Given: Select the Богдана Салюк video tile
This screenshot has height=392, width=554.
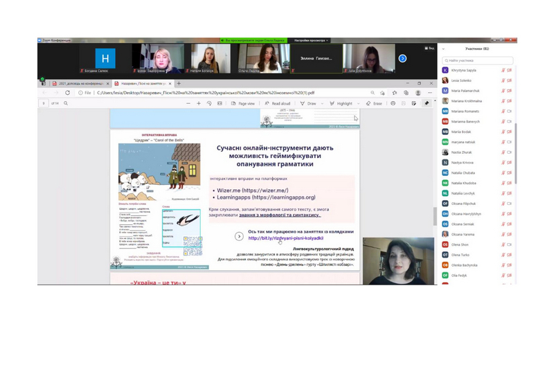Looking at the screenshot, I should 105,59.
